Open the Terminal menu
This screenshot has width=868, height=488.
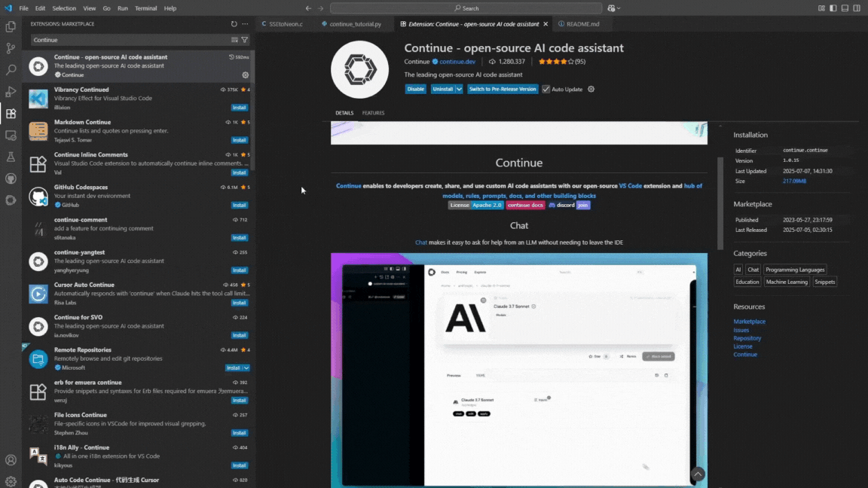click(x=146, y=8)
